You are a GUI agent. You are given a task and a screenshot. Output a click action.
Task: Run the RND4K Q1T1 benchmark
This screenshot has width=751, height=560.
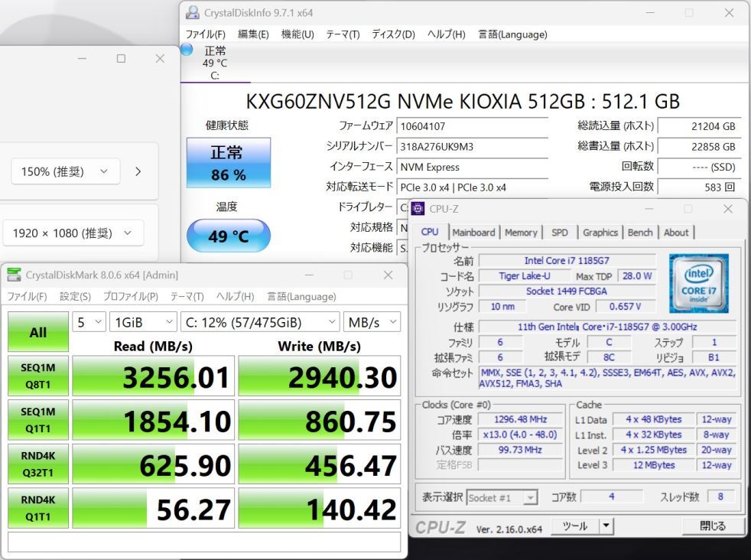pyautogui.click(x=37, y=507)
